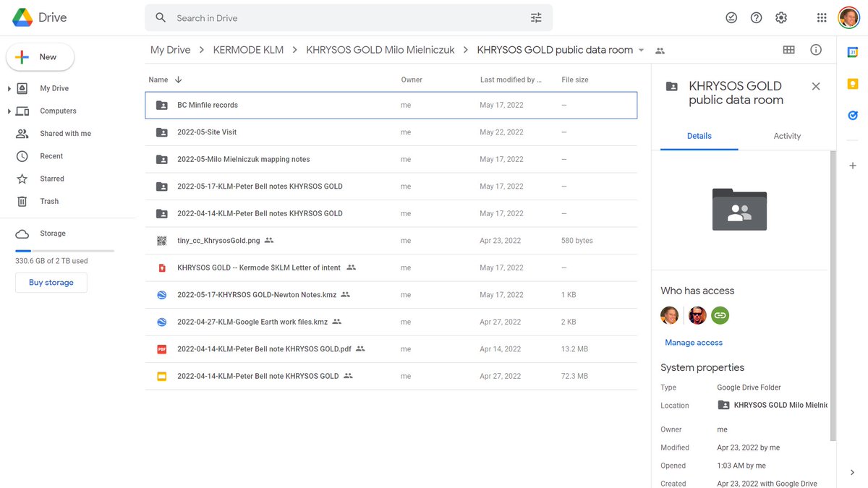Click Manage access link
Screen dimensions: 868x488
point(694,343)
